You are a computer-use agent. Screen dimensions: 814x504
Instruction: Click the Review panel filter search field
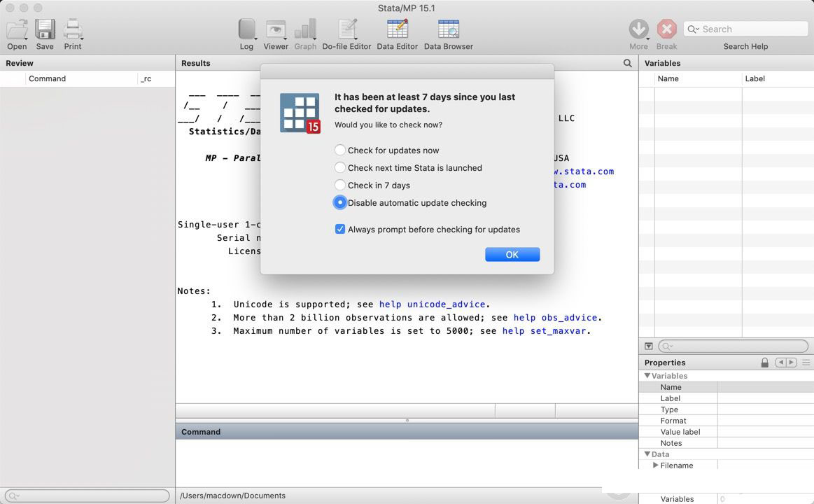click(87, 496)
